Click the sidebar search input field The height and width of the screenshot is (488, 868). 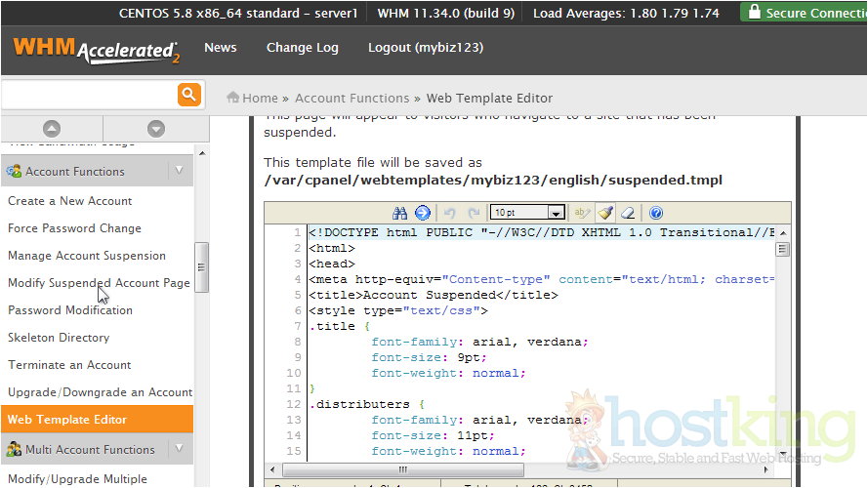(88, 95)
